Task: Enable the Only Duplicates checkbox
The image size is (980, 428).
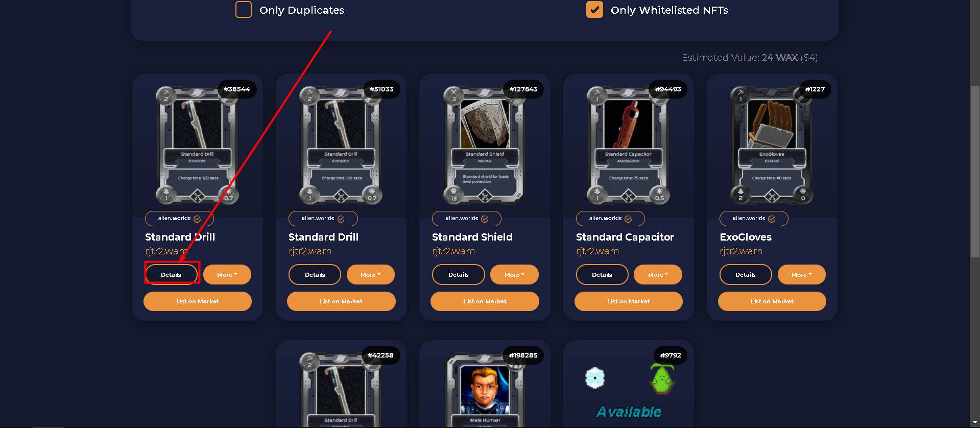Action: (x=244, y=10)
